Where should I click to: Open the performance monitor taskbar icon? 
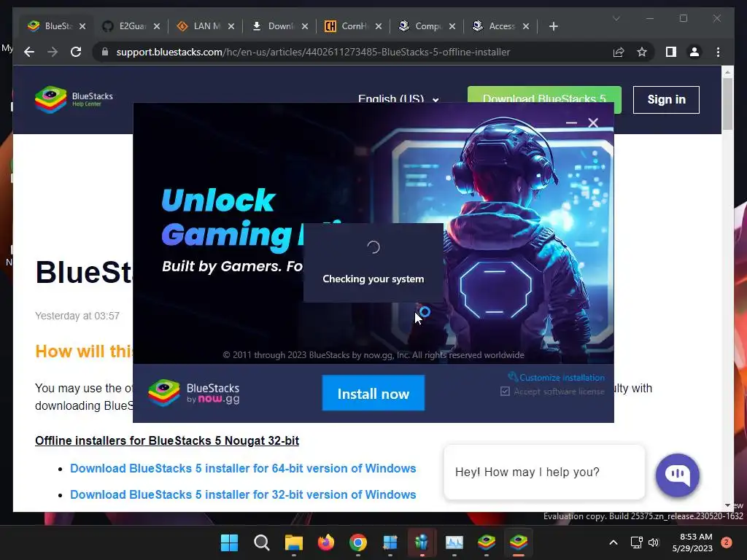click(x=454, y=542)
